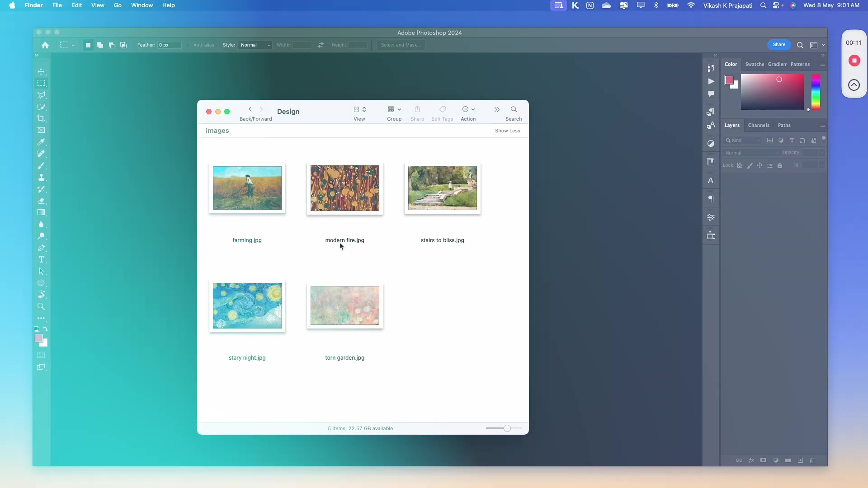Select the Crop tool

pyautogui.click(x=42, y=119)
